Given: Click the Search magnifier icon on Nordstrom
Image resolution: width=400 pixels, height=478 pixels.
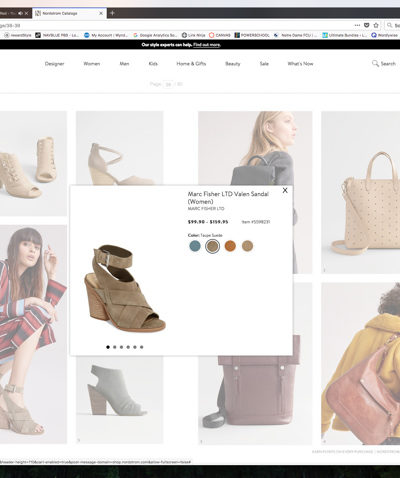Looking at the screenshot, I should tap(375, 63).
